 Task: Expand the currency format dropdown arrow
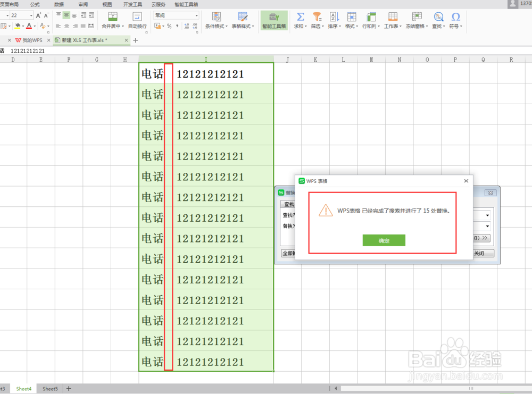pyautogui.click(x=163, y=27)
